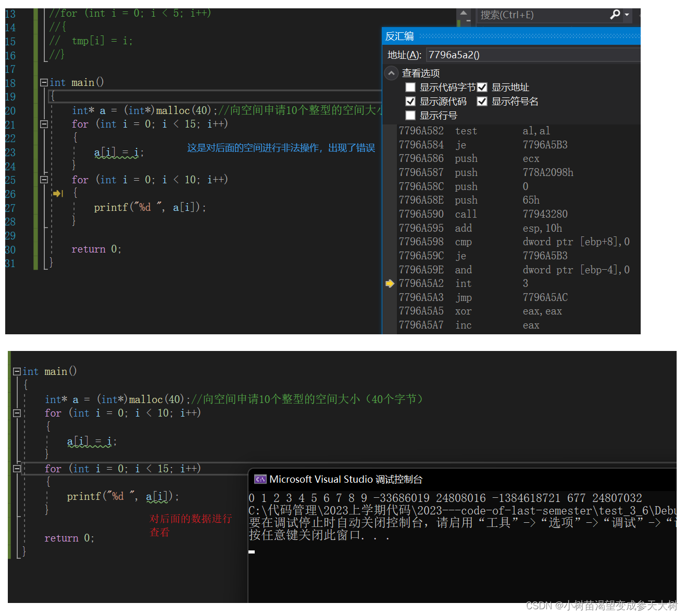Collapse the i < 10 for loop in lower editor

tap(17, 413)
